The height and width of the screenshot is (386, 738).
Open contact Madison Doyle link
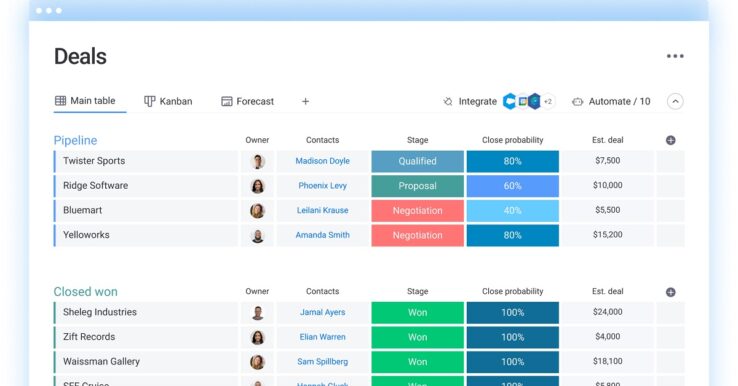pyautogui.click(x=322, y=161)
